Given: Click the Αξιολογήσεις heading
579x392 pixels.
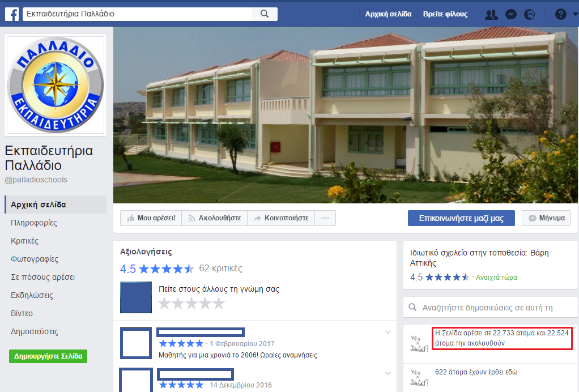Looking at the screenshot, I should pyautogui.click(x=146, y=252).
